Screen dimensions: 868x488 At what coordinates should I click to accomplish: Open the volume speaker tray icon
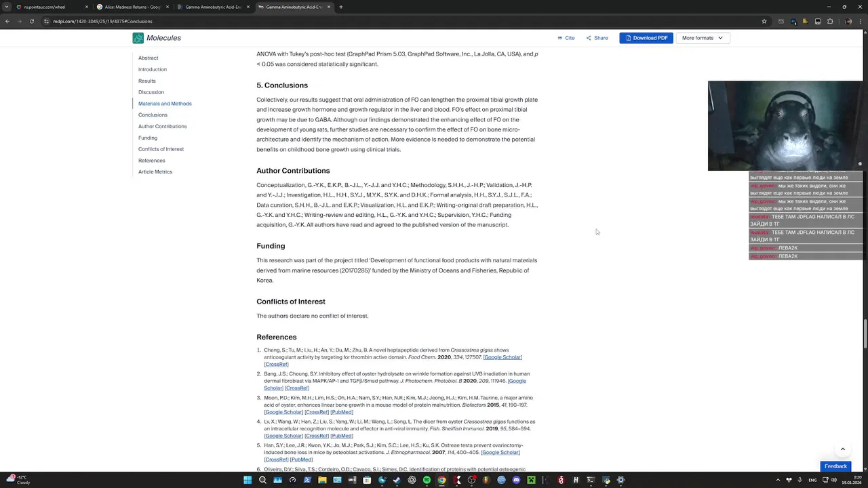[x=833, y=480]
